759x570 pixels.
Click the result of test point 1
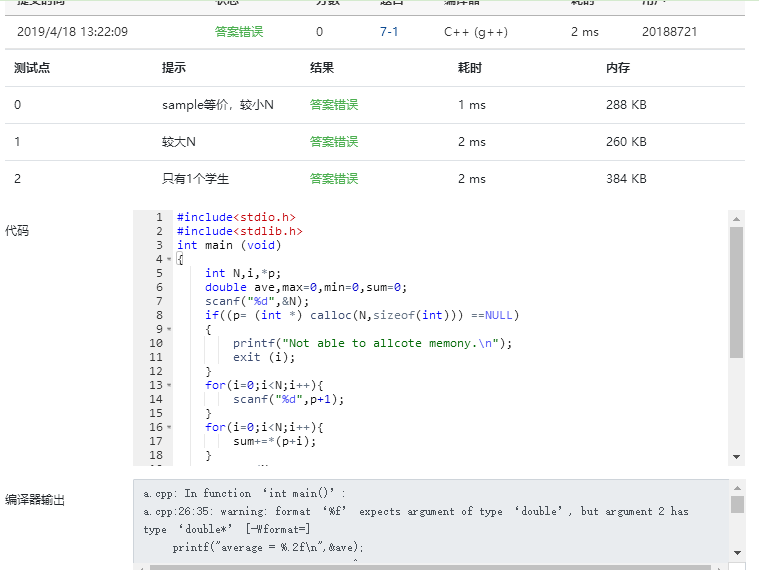point(334,142)
